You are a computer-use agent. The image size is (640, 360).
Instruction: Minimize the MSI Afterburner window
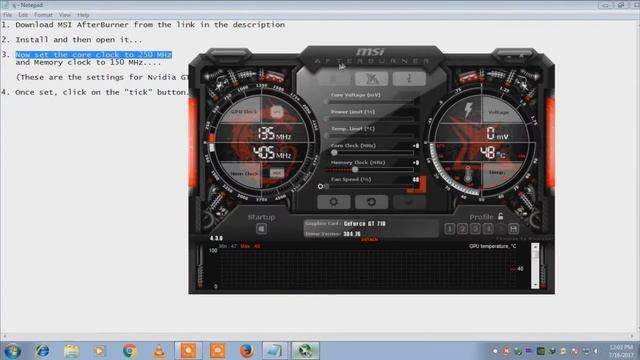click(509, 56)
